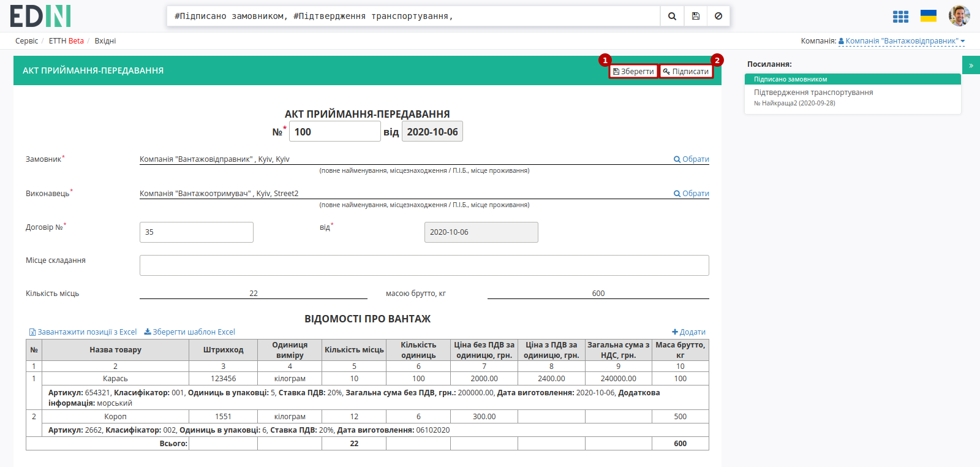Screen dimensions: 980x467
Task: Click the Кількість місць value 22 field
Action: click(x=254, y=294)
